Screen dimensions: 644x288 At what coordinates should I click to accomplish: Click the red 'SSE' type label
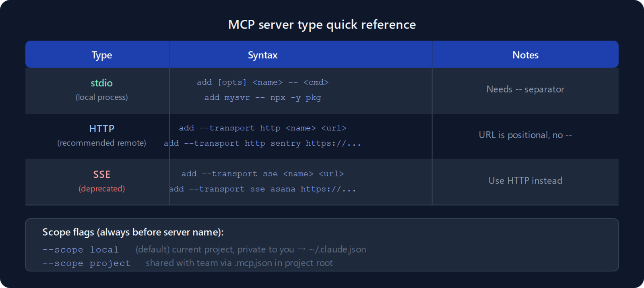click(x=101, y=175)
